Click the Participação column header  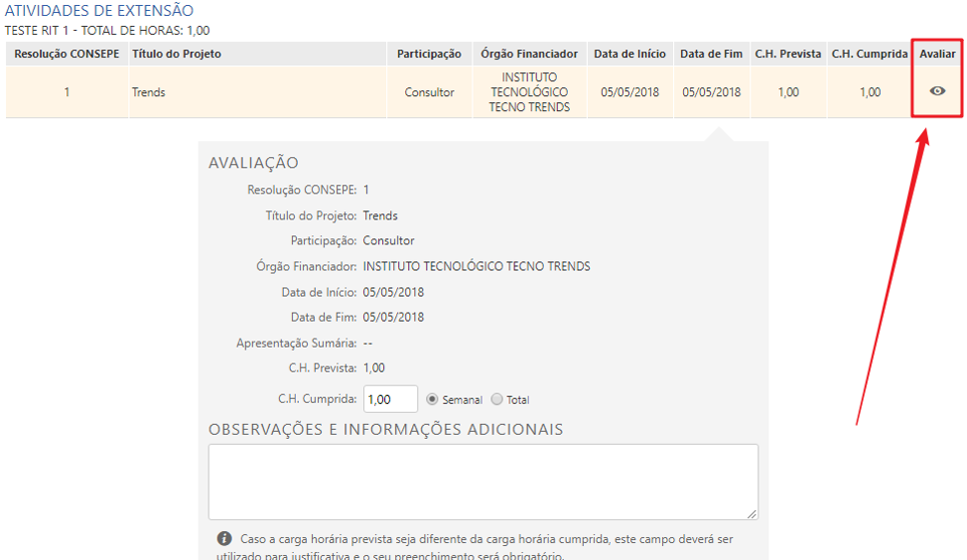tap(429, 54)
